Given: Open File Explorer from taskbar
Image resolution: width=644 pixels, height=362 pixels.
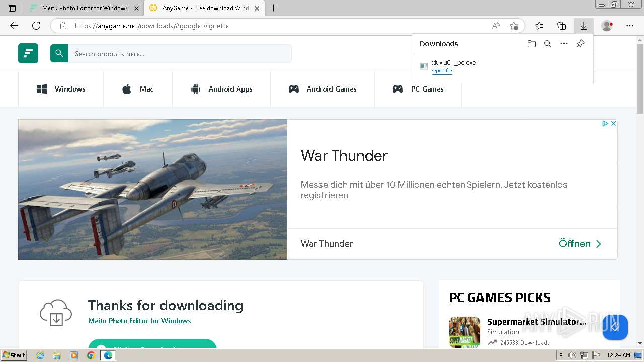Looking at the screenshot, I should 57,355.
